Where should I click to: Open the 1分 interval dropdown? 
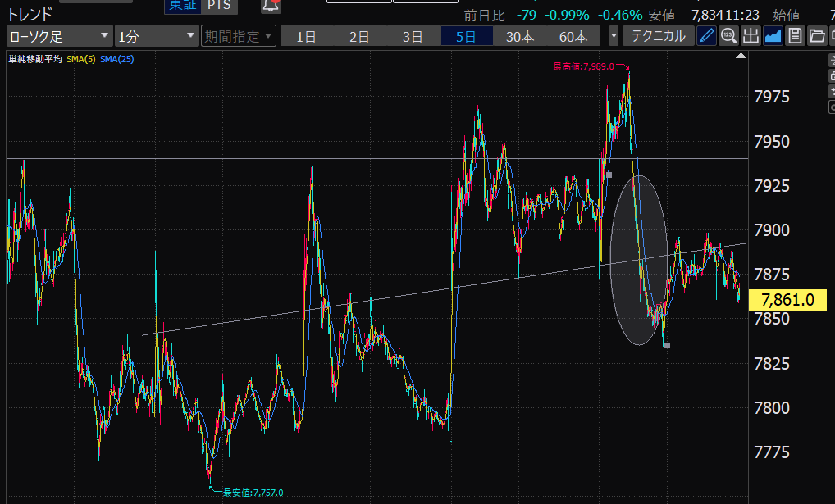tap(156, 36)
